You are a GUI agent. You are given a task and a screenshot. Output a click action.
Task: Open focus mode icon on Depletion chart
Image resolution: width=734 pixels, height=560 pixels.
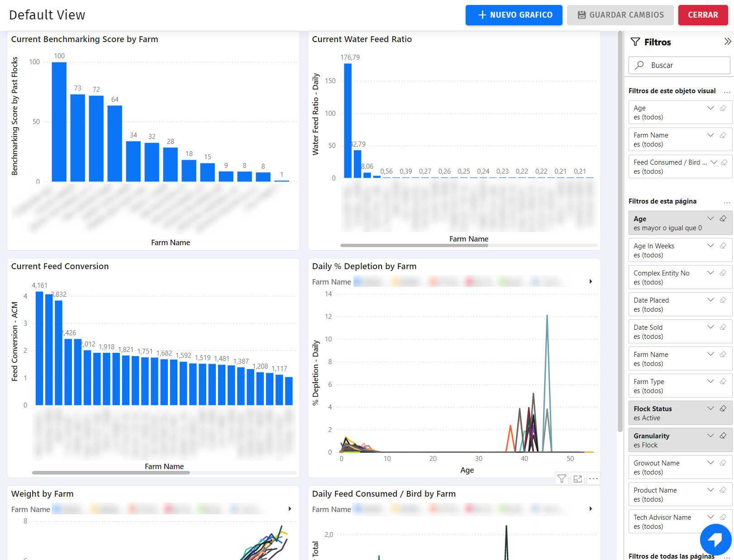(577, 479)
